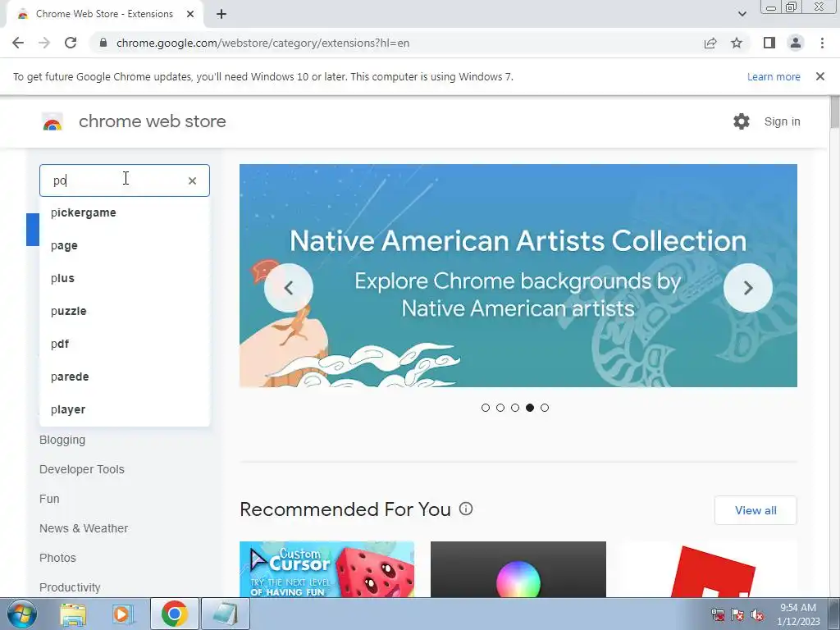Go back with browser back arrow
840x630 pixels.
[18, 43]
